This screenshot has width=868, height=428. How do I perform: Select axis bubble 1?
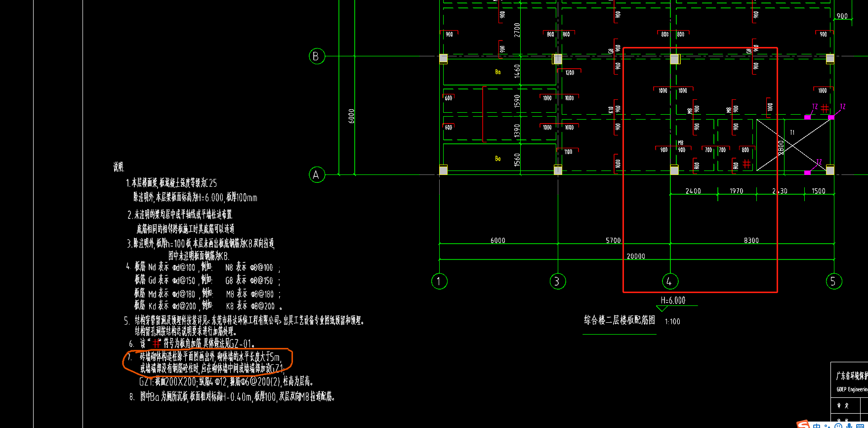point(439,281)
